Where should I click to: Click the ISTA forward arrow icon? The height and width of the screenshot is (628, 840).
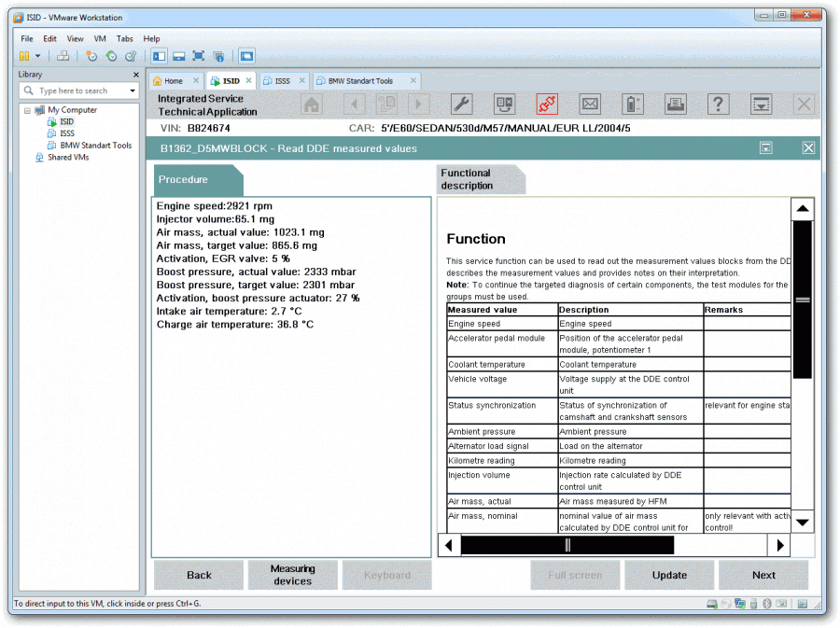click(x=419, y=104)
